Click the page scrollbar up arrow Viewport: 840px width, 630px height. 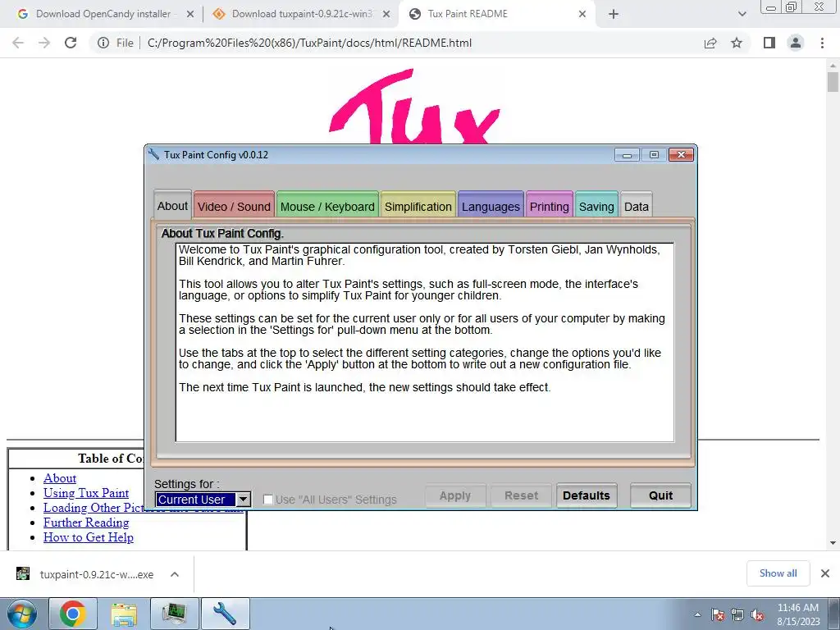coord(833,66)
